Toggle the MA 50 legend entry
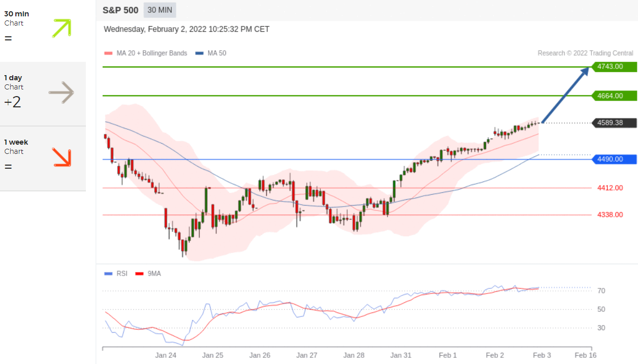638x364 pixels. coord(211,53)
